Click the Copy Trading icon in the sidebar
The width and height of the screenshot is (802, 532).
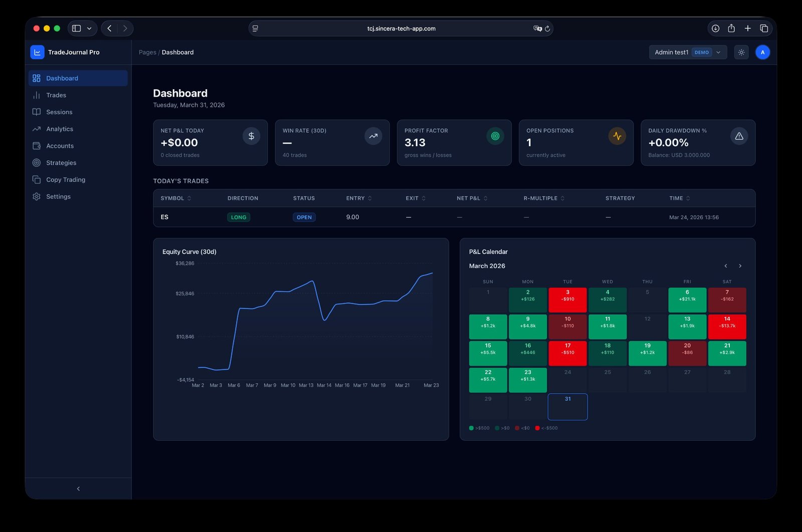(x=36, y=179)
